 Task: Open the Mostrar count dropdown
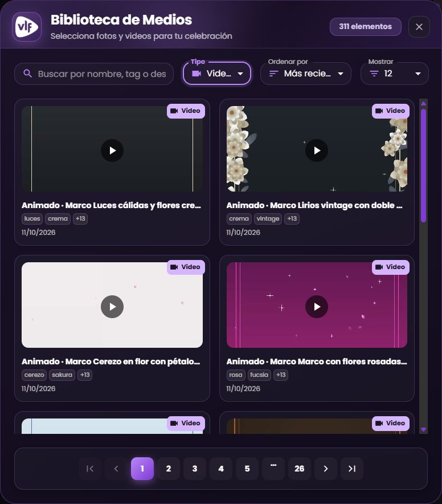[x=395, y=74]
